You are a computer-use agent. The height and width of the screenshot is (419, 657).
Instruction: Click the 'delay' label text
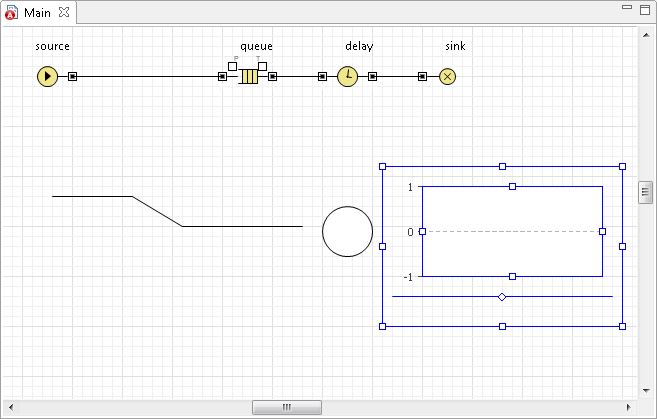359,46
